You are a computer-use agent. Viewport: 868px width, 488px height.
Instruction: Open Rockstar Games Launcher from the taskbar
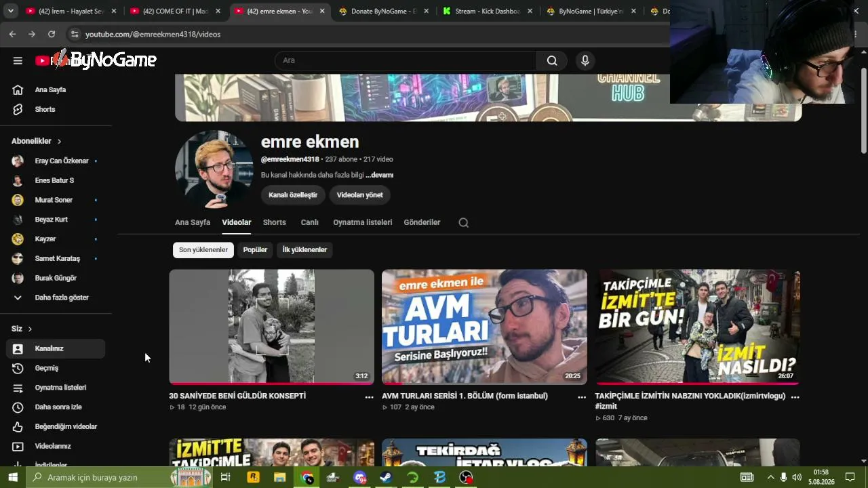coord(254,477)
